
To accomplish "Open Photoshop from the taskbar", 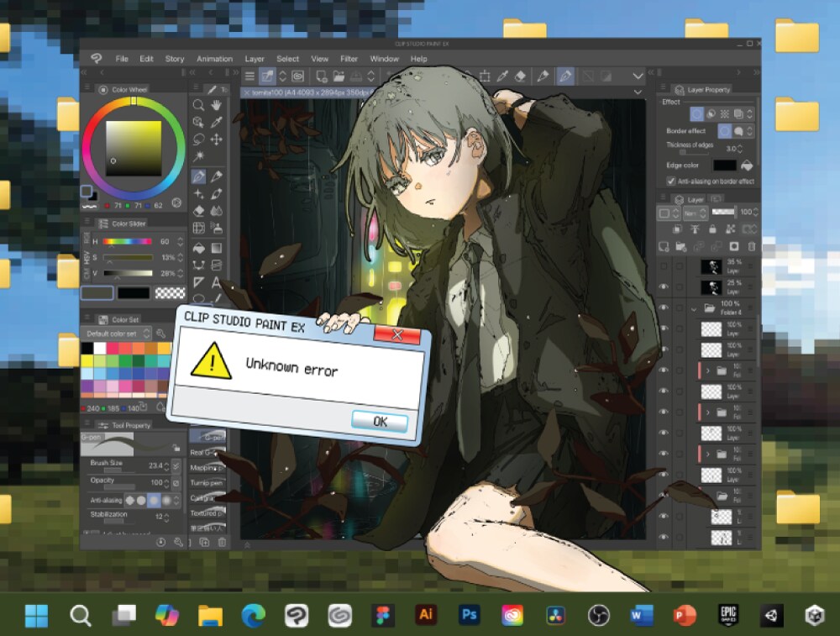I will (x=470, y=615).
